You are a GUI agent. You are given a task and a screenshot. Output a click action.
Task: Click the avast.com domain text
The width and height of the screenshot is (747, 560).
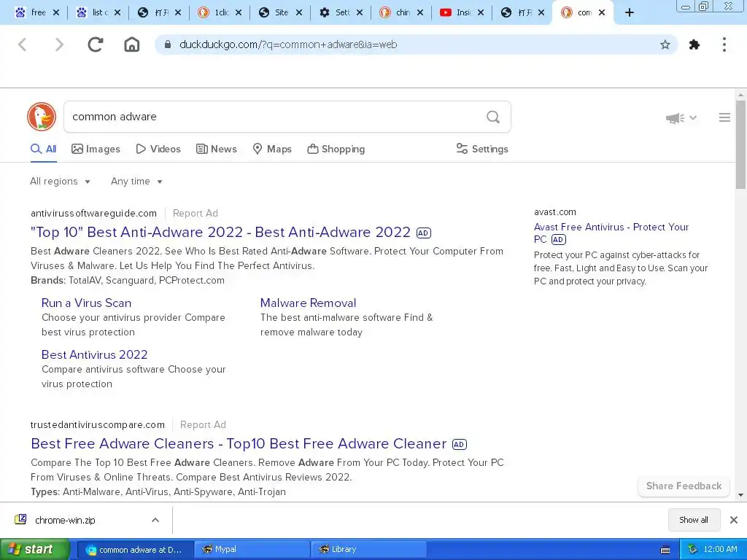coord(555,212)
